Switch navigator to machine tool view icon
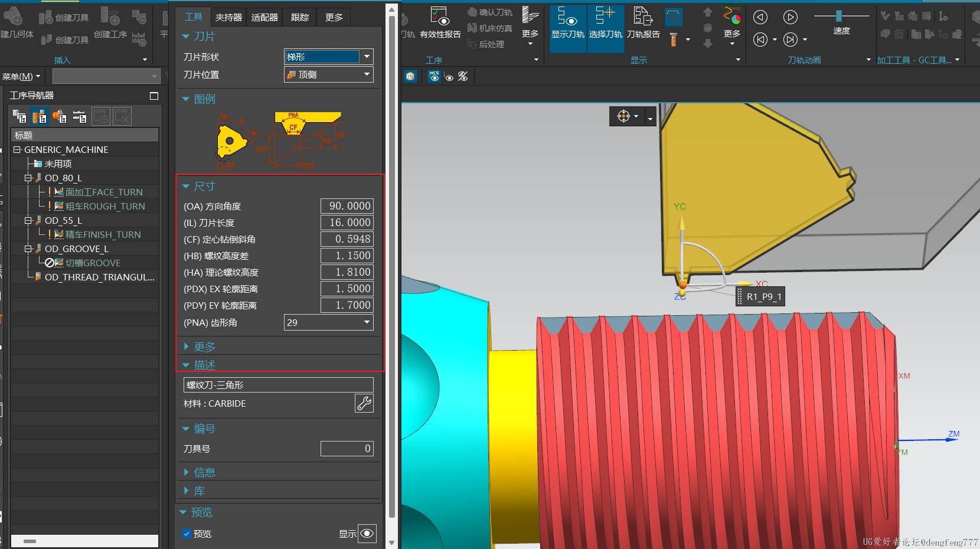Screen dimensions: 980x549 click(40, 116)
